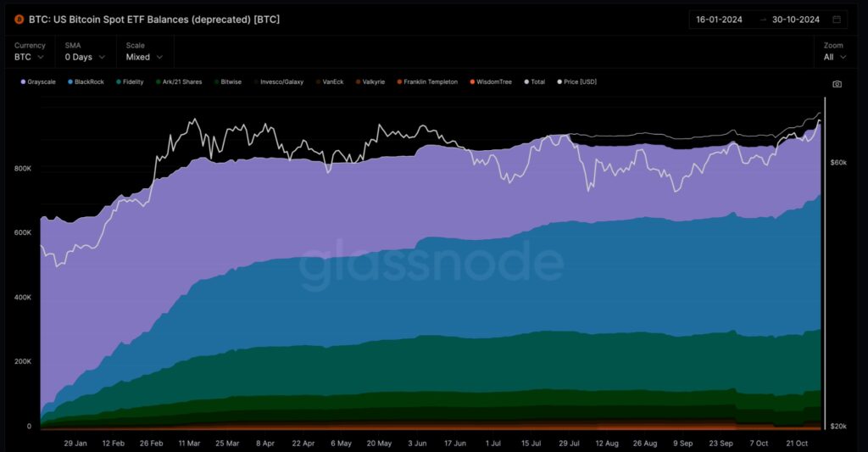Click the 800K y-axis label
This screenshot has width=868, height=452.
point(23,169)
